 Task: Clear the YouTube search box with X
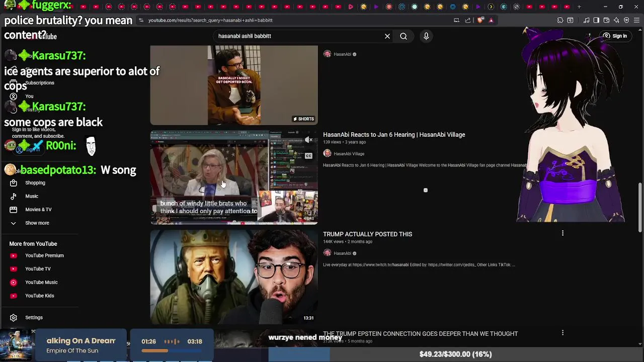pos(387,36)
